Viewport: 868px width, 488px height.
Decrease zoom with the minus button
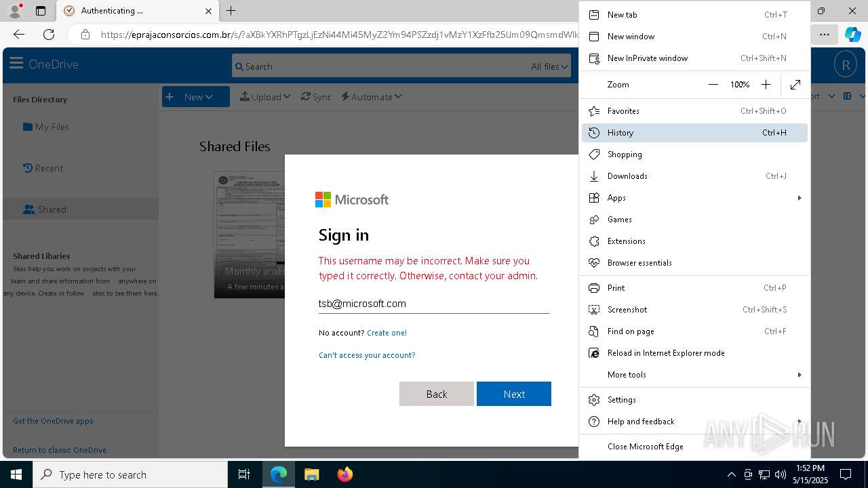click(x=713, y=85)
